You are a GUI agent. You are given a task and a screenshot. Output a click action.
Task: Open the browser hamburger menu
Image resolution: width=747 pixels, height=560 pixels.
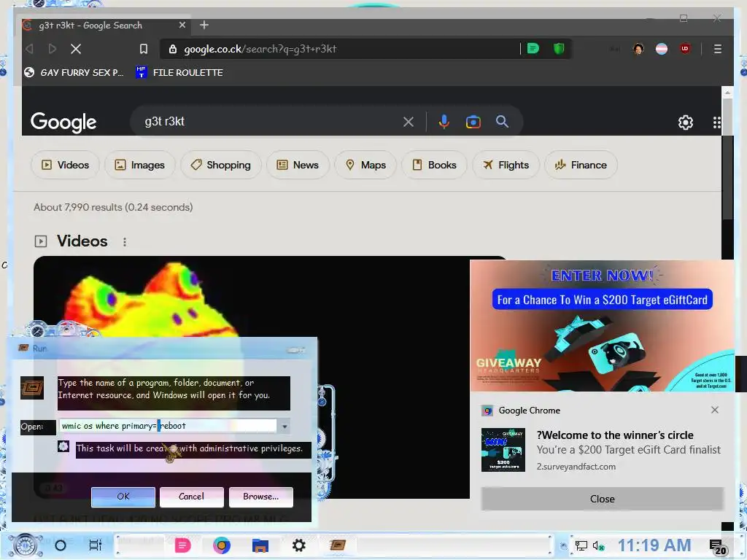(x=718, y=49)
